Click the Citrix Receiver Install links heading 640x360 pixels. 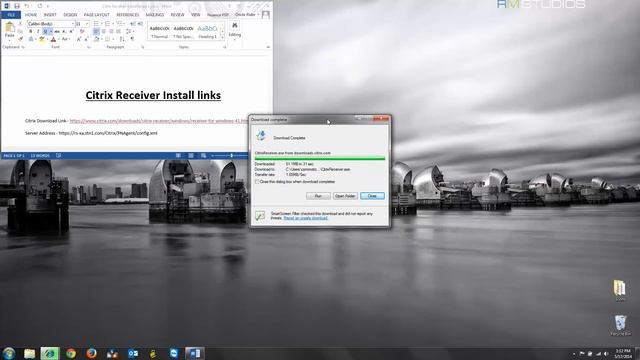(153, 95)
